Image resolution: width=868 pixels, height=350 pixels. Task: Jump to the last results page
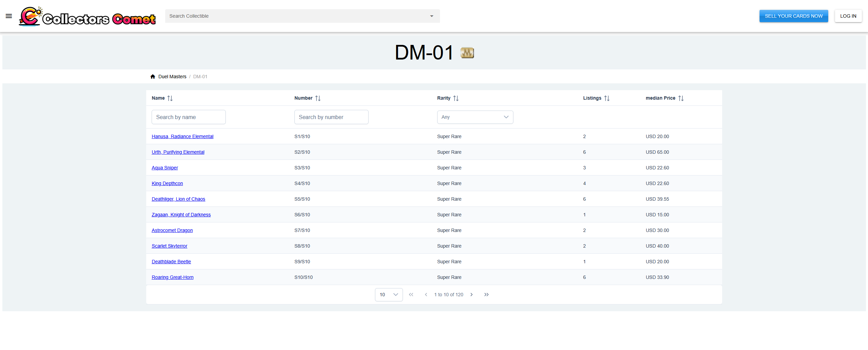point(487,295)
